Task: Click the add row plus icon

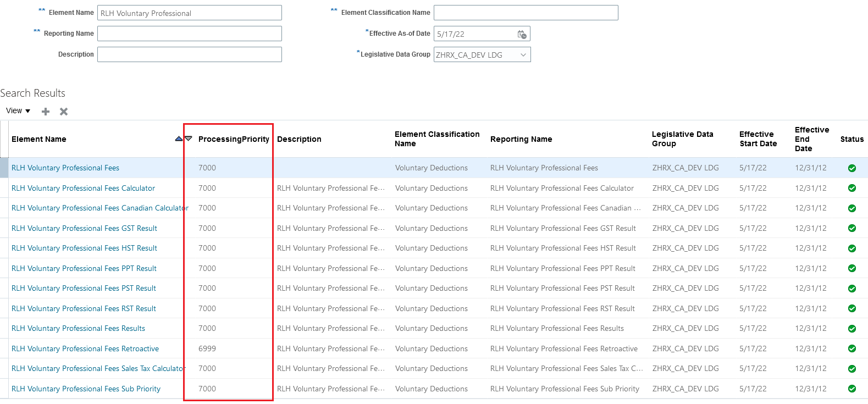Action: coord(46,112)
